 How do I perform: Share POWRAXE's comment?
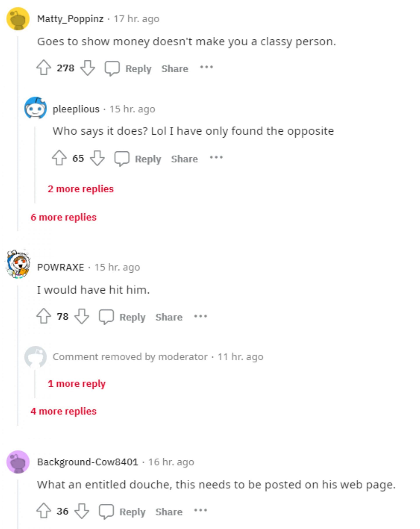point(169,317)
